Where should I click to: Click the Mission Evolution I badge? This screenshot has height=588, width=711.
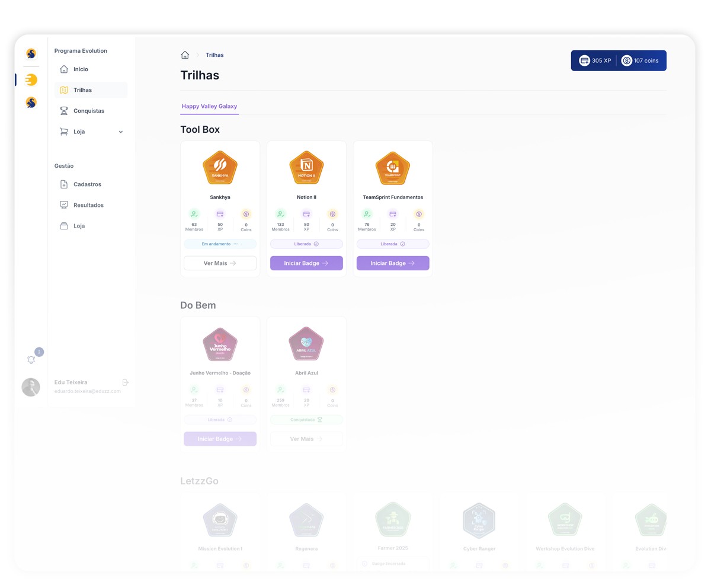pyautogui.click(x=220, y=520)
